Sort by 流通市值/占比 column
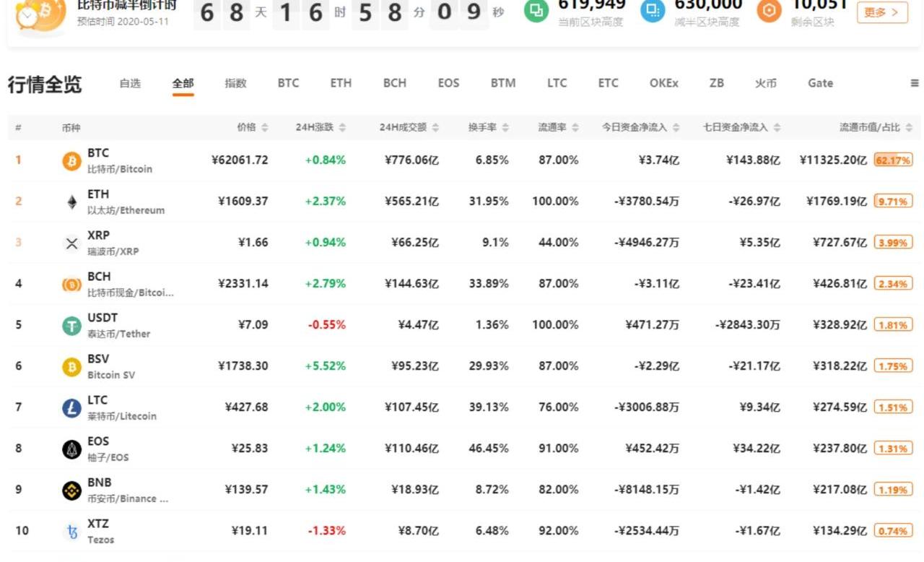Screen dimensions: 924x562 [x=908, y=128]
